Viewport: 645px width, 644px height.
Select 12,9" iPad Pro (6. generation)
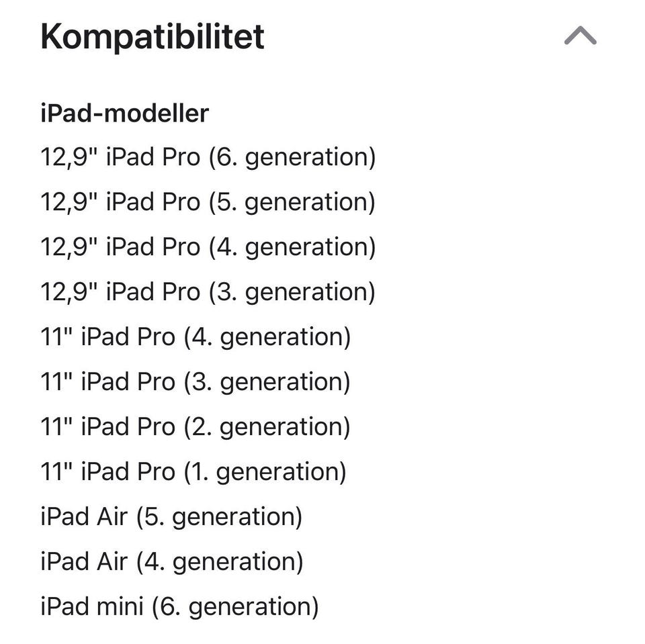point(208,157)
